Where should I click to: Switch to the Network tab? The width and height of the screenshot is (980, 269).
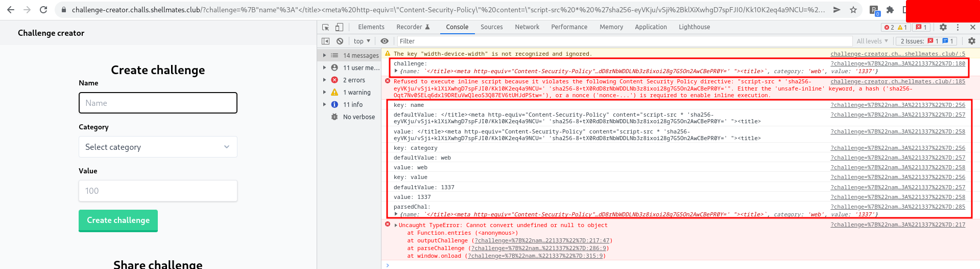[x=527, y=27]
